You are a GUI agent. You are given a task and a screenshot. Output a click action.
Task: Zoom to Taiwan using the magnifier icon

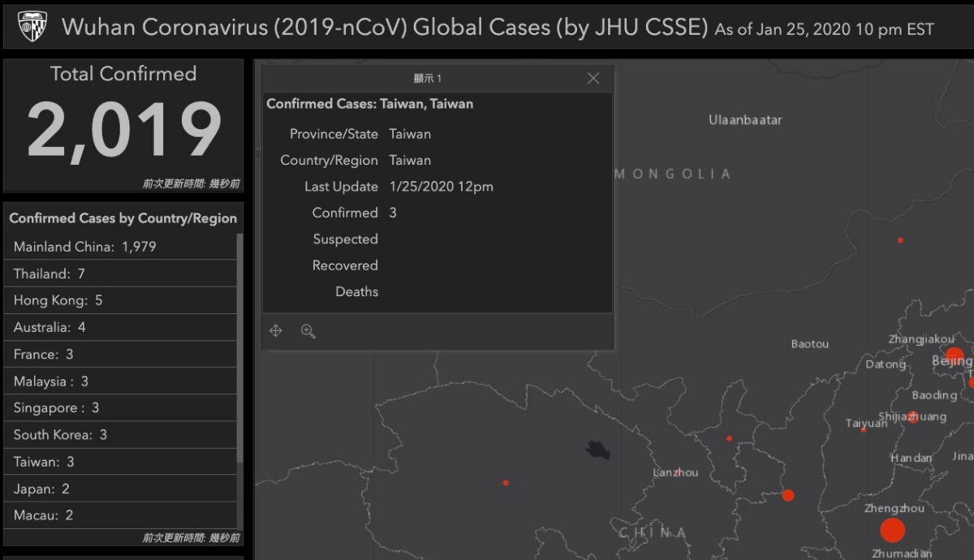pyautogui.click(x=308, y=330)
